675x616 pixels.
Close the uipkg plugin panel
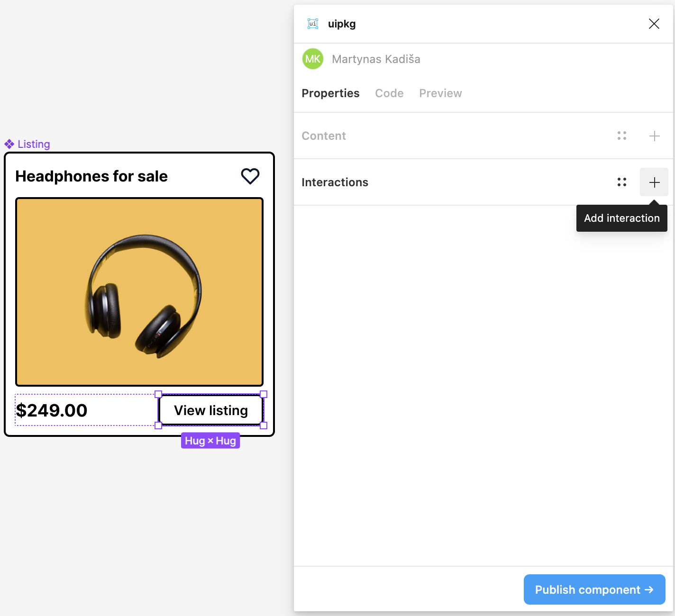[x=654, y=24]
